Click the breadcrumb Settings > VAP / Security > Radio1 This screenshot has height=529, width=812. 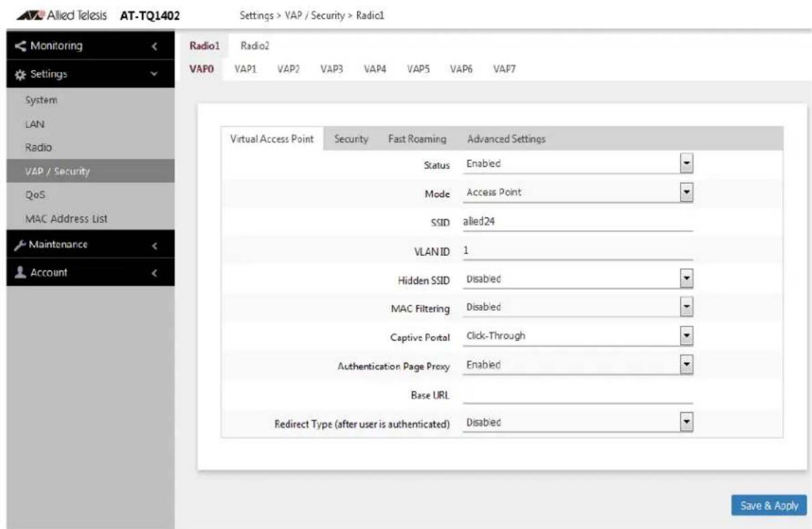[x=312, y=16]
